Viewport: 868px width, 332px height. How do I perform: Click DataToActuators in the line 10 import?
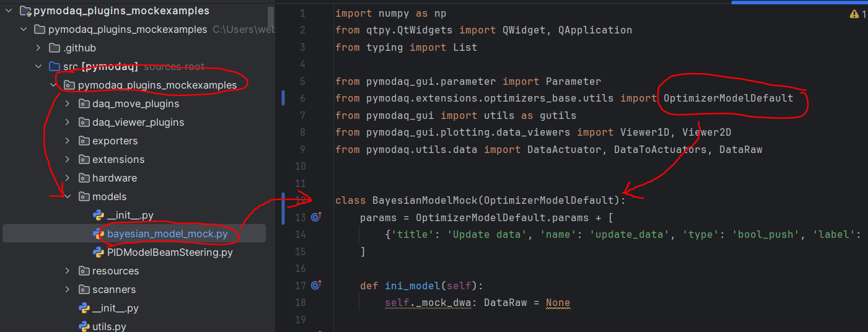[660, 149]
